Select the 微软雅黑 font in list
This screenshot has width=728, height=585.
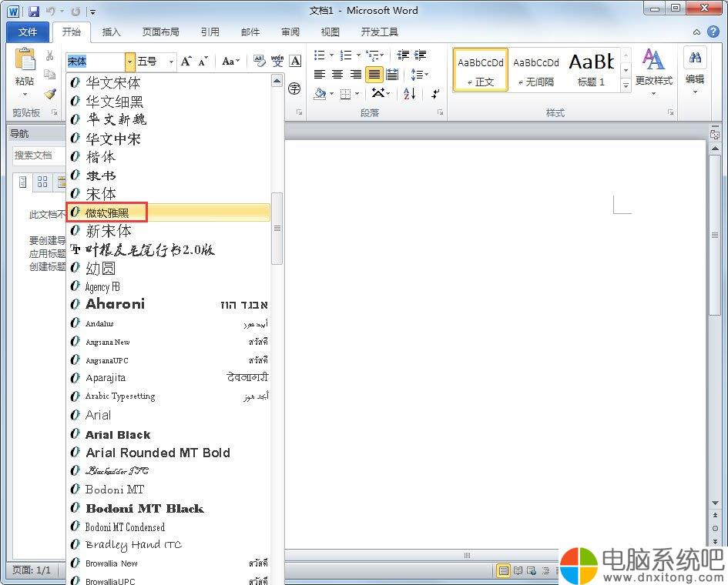pos(169,212)
